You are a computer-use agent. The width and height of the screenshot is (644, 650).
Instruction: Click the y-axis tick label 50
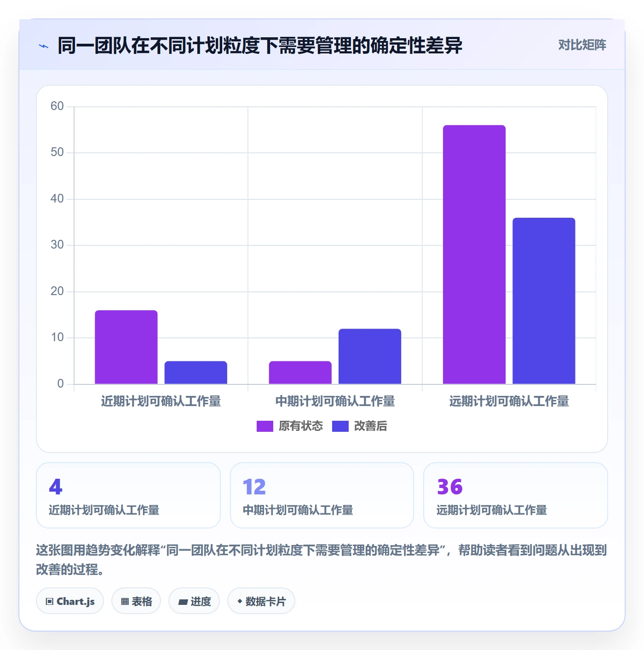click(57, 152)
